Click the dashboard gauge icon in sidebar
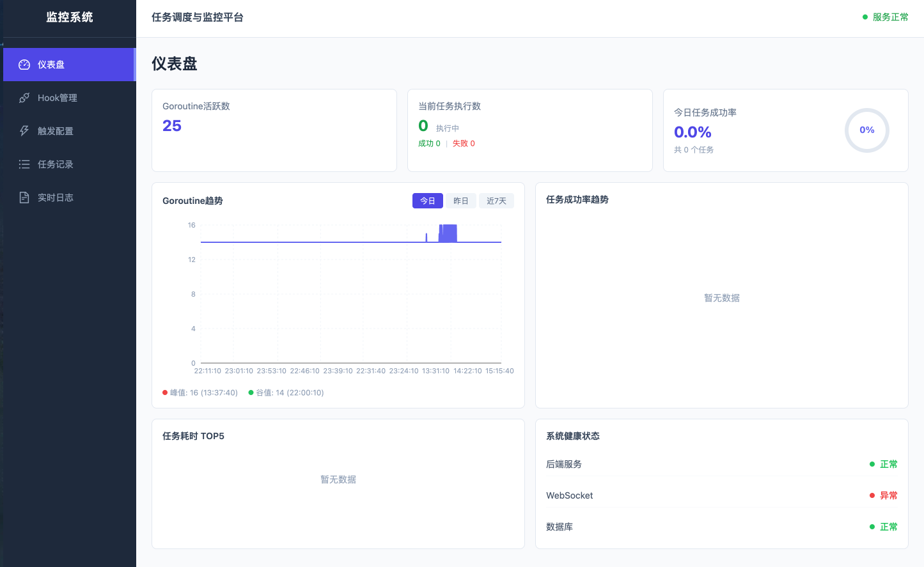Screen dimensions: 924x567 24,65
